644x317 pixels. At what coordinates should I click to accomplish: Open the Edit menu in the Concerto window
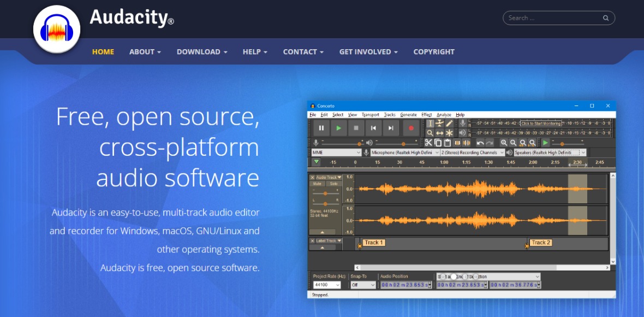(325, 115)
